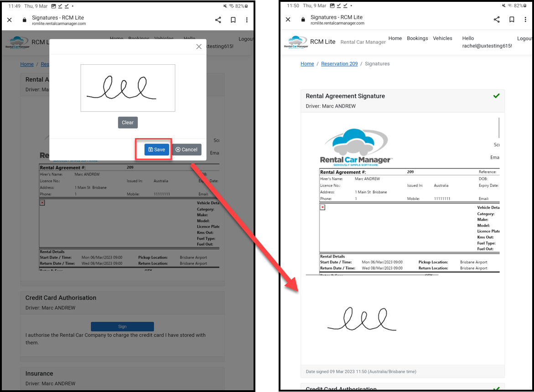Close the browser tab in left screenshot
The width and height of the screenshot is (534, 392).
tap(10, 20)
